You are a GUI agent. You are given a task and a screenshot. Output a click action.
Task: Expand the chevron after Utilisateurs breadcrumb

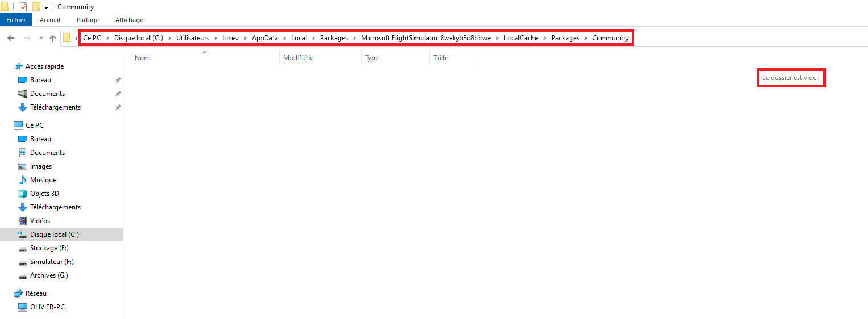click(x=216, y=38)
